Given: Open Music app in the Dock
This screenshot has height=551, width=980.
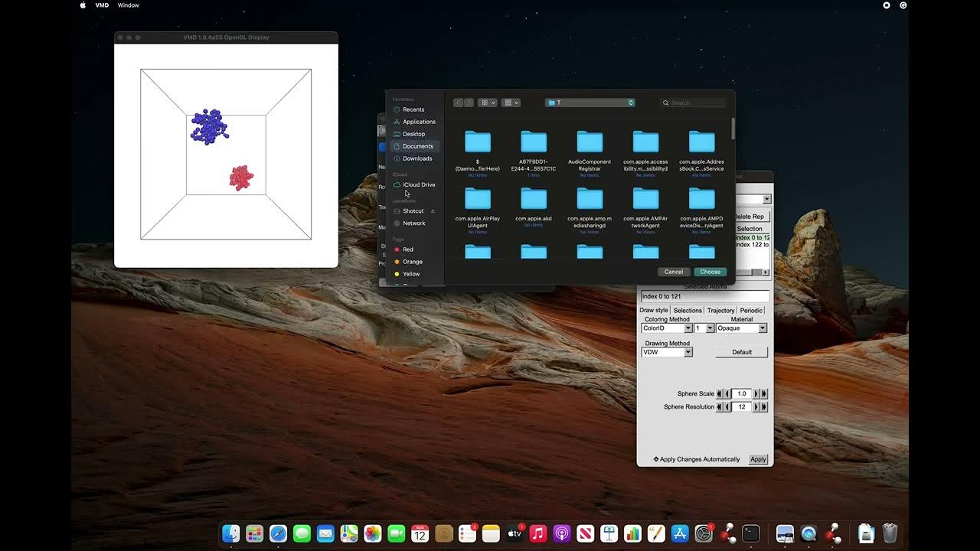Looking at the screenshot, I should pyautogui.click(x=538, y=533).
